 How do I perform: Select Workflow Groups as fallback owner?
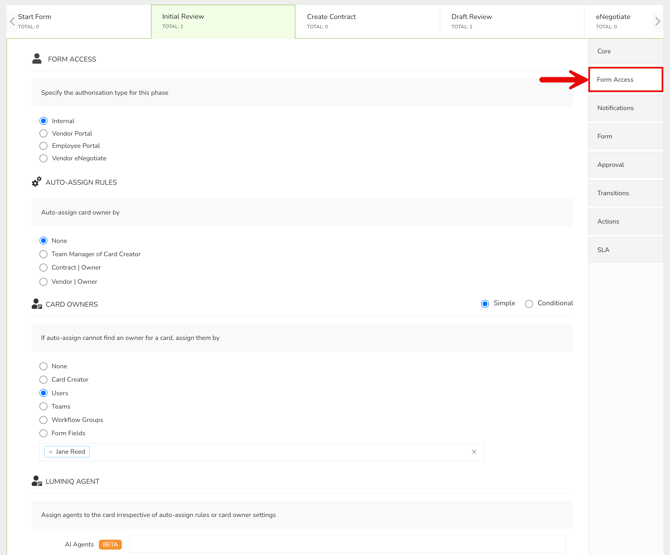point(43,420)
